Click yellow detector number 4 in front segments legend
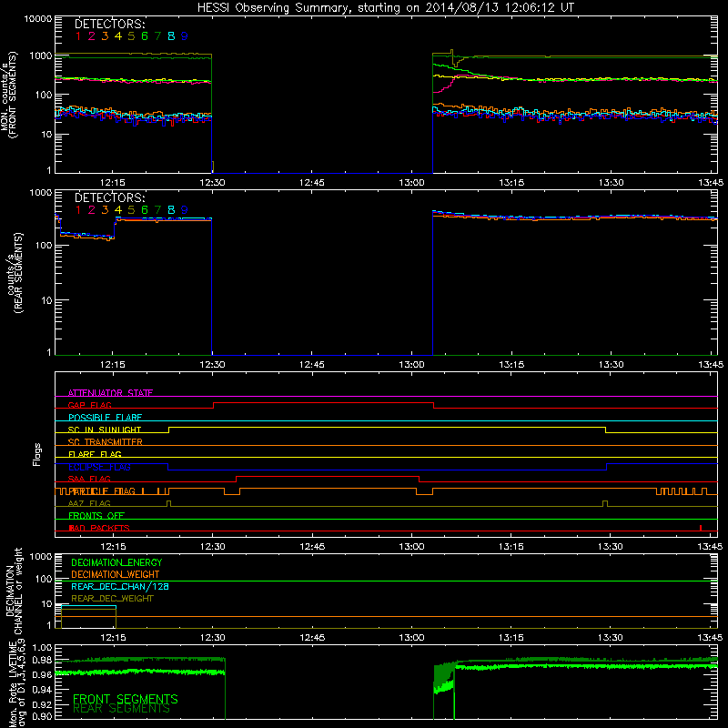 click(x=118, y=36)
